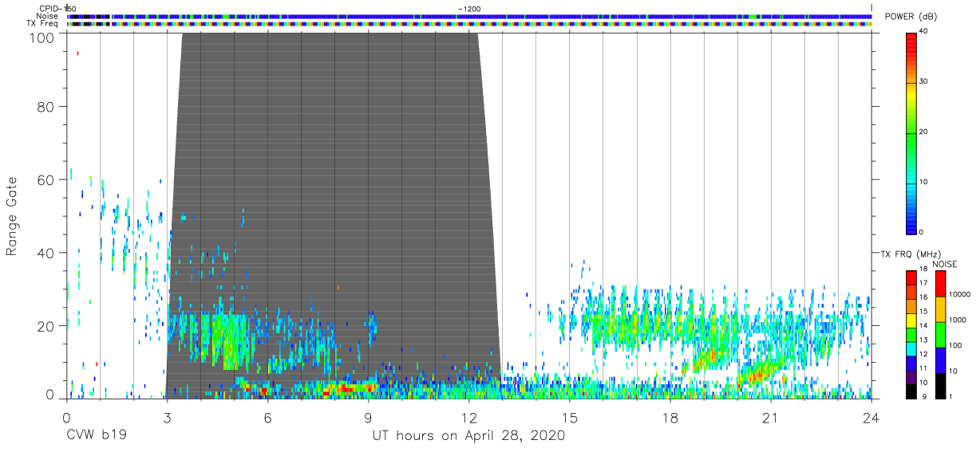Click y-axis Range Gate tick label 20
Image resolution: width=980 pixels, height=452 pixels.
click(x=46, y=326)
